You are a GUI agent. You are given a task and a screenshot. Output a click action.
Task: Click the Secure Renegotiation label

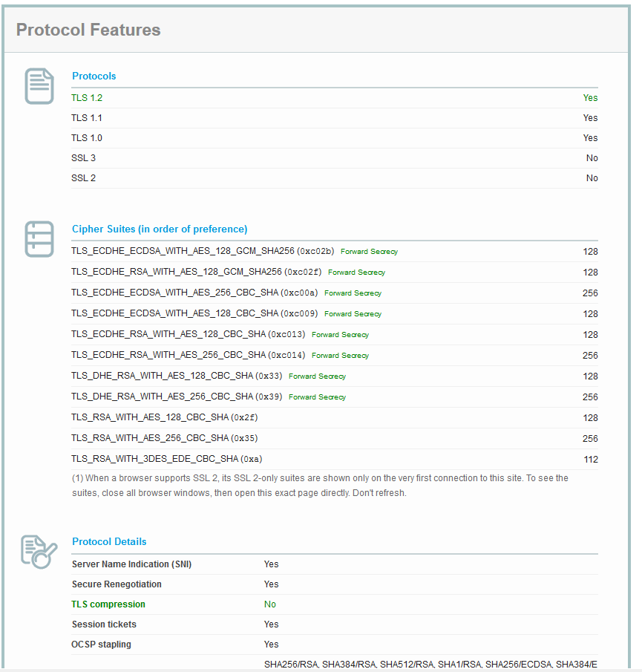click(117, 584)
